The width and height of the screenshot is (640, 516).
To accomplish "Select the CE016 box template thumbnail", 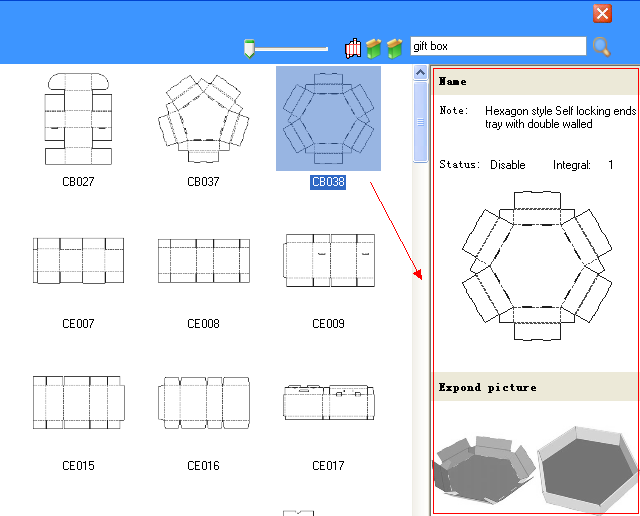I will [x=204, y=403].
